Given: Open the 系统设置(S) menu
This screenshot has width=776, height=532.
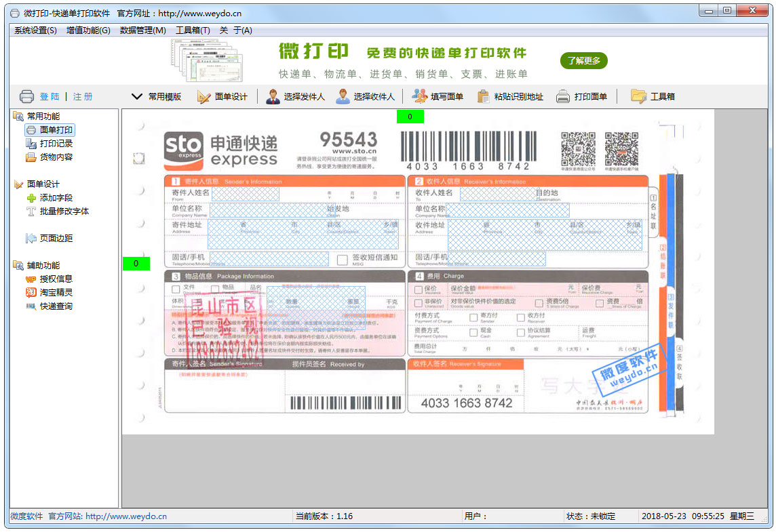Looking at the screenshot, I should 35,30.
